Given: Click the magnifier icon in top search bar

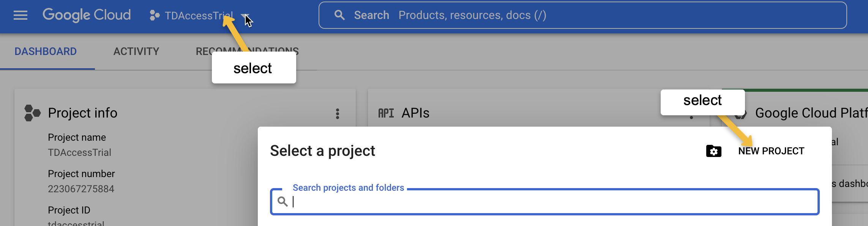Looking at the screenshot, I should 339,15.
